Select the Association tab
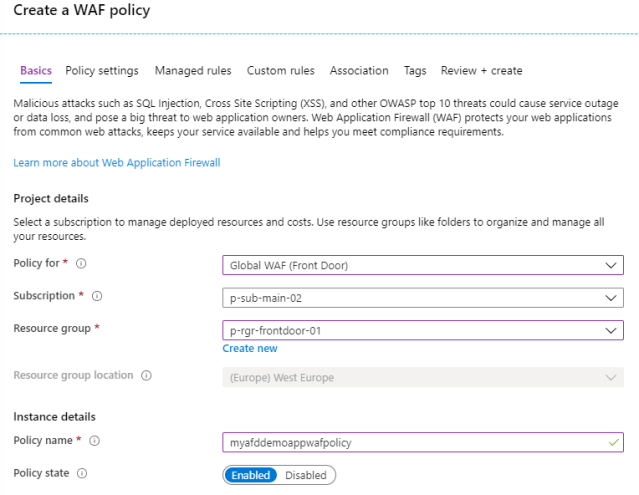This screenshot has width=639, height=495. (359, 71)
